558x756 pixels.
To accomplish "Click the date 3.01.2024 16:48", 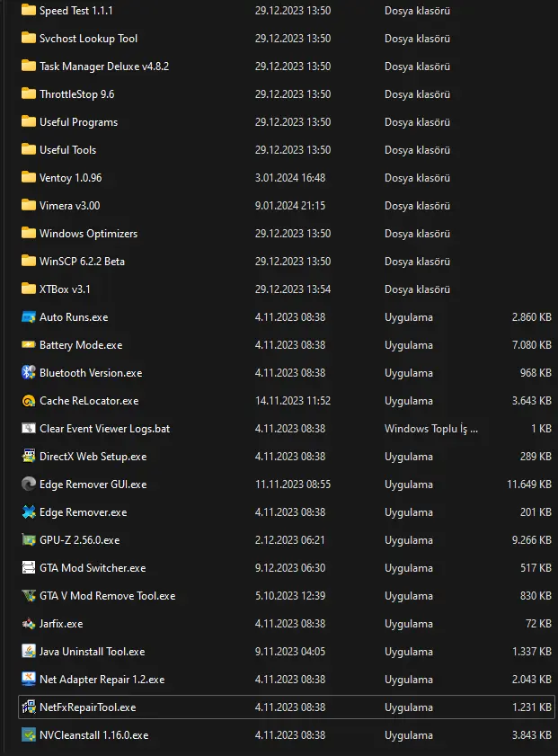I will coord(290,178).
